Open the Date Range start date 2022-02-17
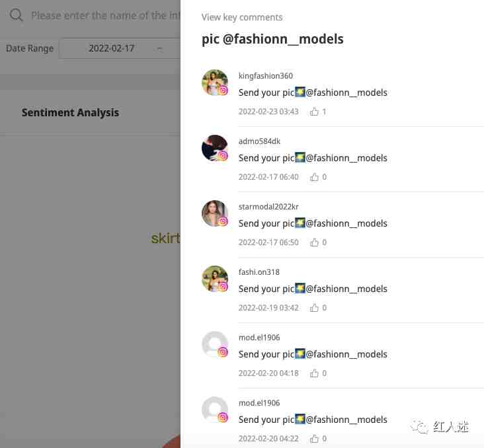 [x=112, y=48]
